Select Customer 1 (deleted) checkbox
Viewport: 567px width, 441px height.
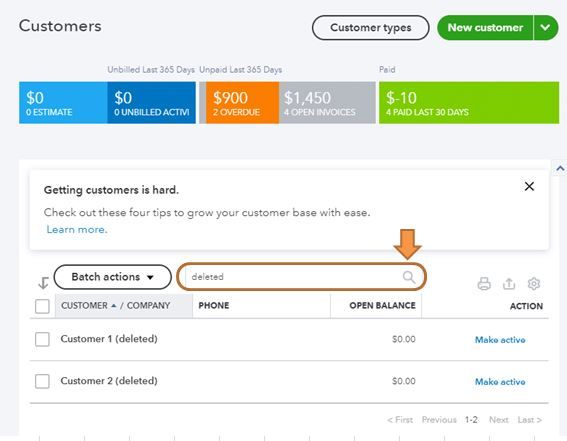[42, 339]
